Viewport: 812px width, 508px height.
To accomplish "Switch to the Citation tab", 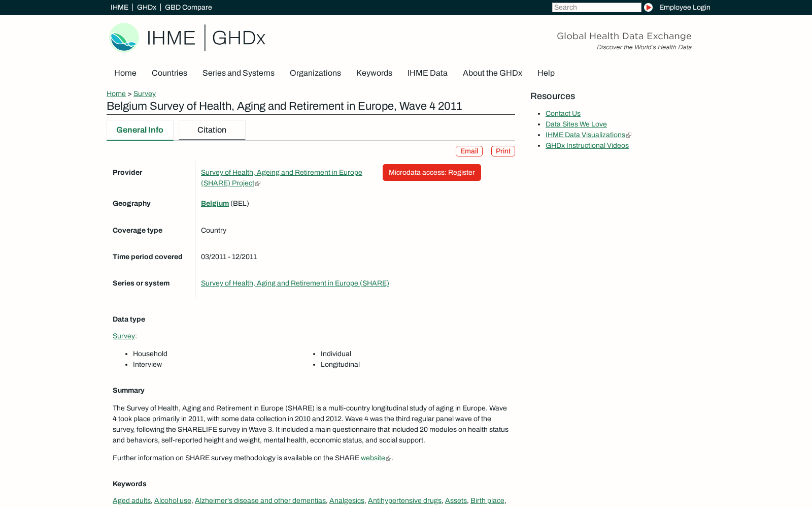I will 212,130.
